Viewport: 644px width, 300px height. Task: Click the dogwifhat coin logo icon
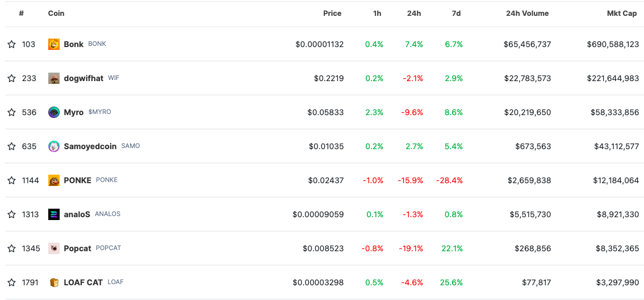click(54, 78)
